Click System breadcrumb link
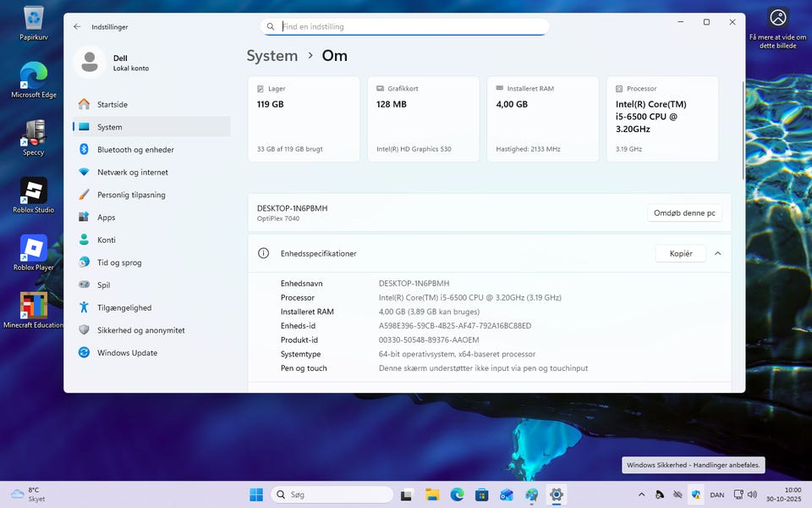This screenshot has height=508, width=812. [272, 56]
